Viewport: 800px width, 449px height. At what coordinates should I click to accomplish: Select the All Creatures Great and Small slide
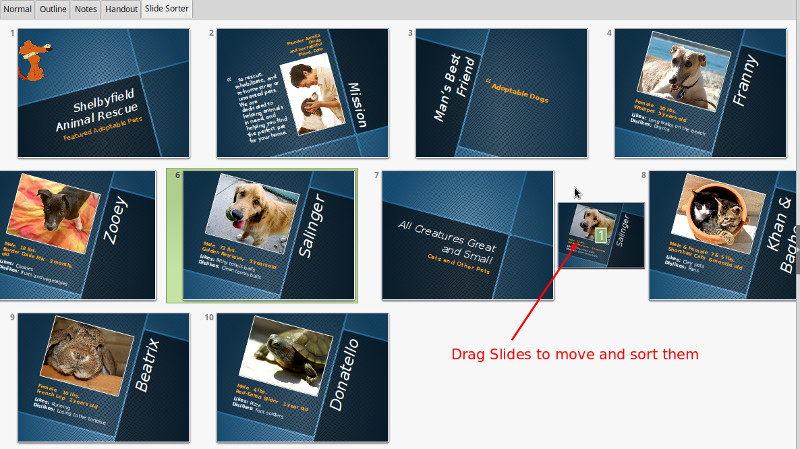click(467, 235)
